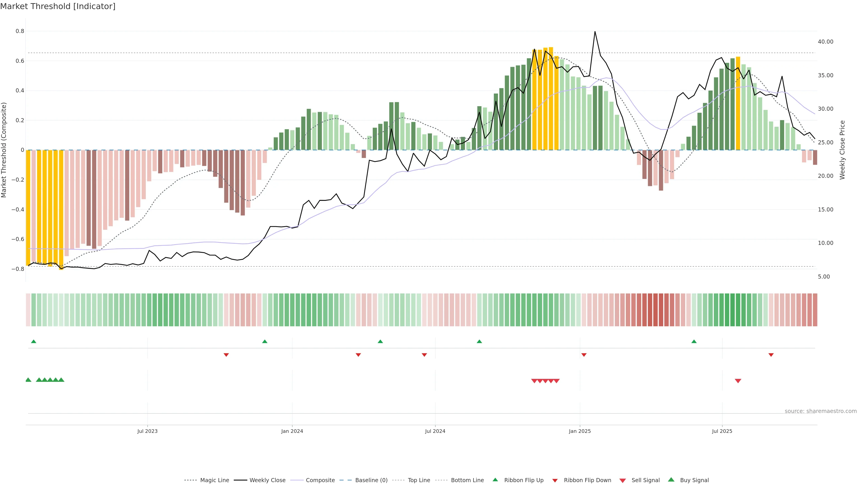
Task: Click the Jan 2024 x-axis label
Action: [292, 431]
